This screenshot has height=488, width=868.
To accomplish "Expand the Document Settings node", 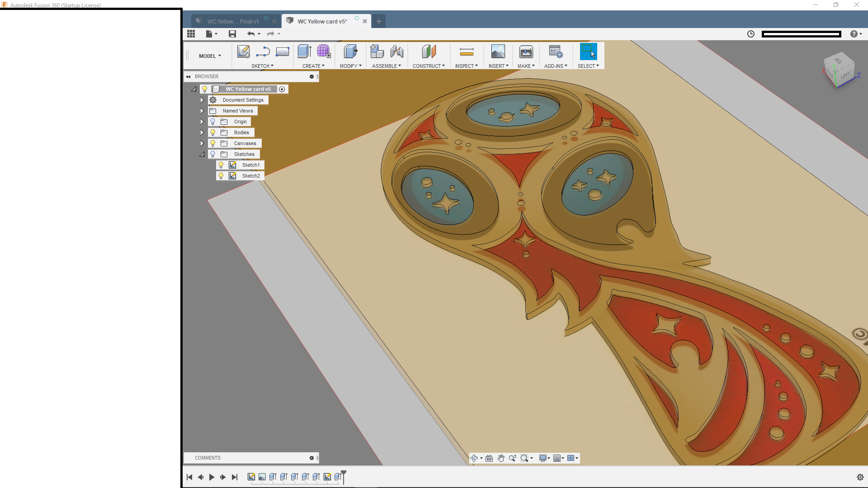I will (202, 100).
